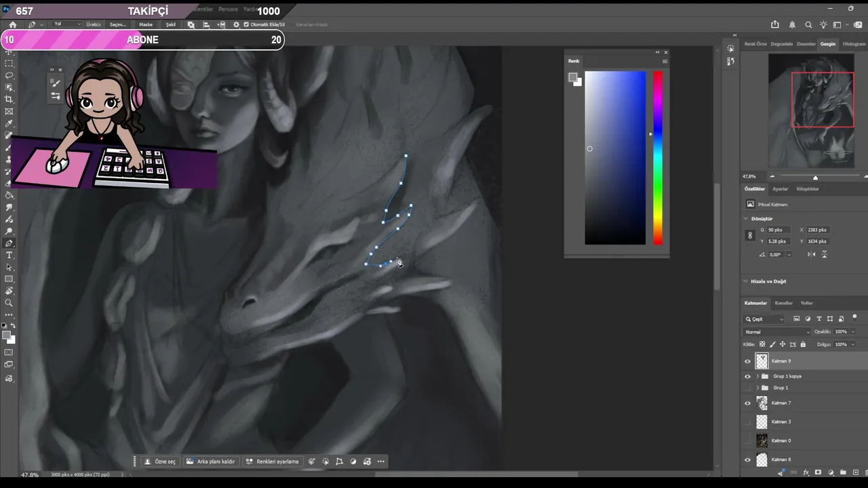Add a layer mask
868x488 pixels.
[x=818, y=472]
